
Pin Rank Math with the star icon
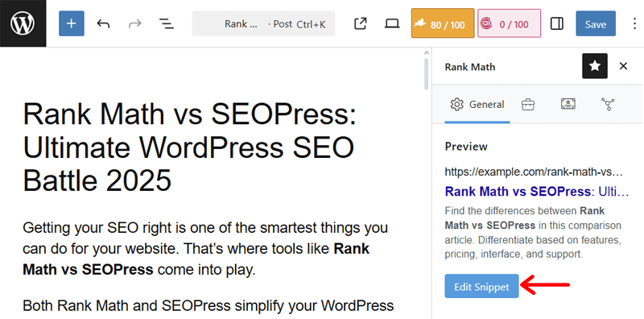(595, 66)
